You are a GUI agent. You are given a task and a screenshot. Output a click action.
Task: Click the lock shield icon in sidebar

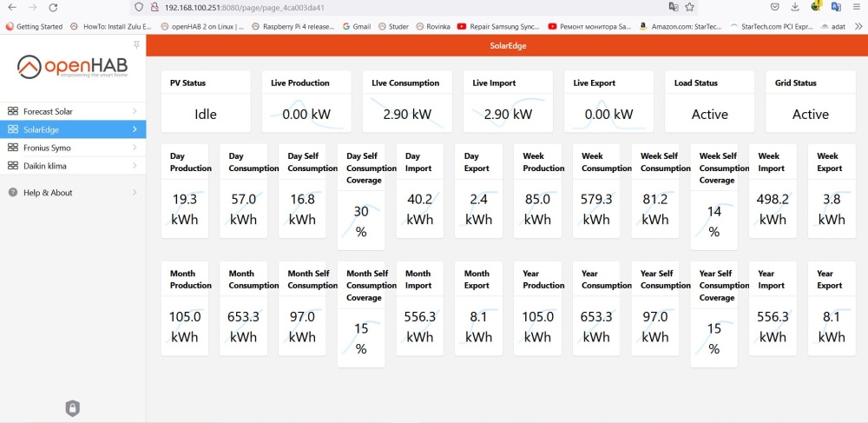[x=73, y=407]
